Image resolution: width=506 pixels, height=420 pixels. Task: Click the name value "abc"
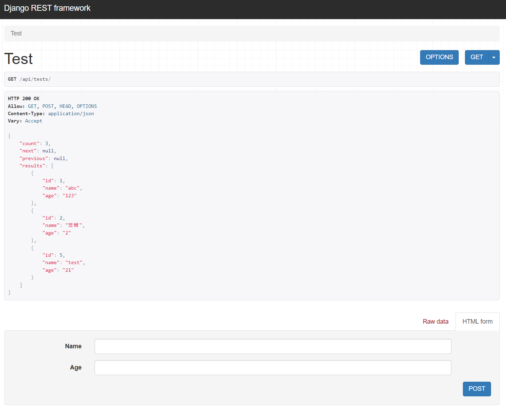coord(73,188)
